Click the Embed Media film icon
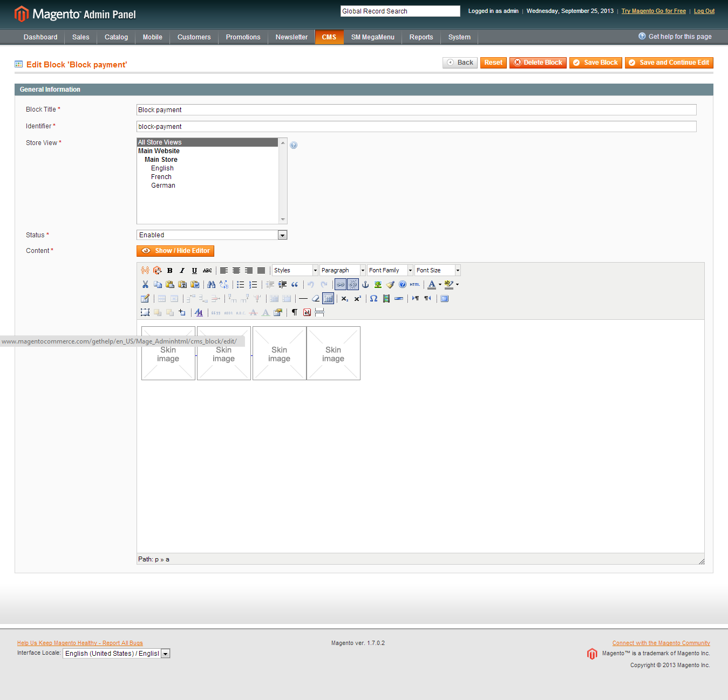The height and width of the screenshot is (700, 728). [x=386, y=298]
